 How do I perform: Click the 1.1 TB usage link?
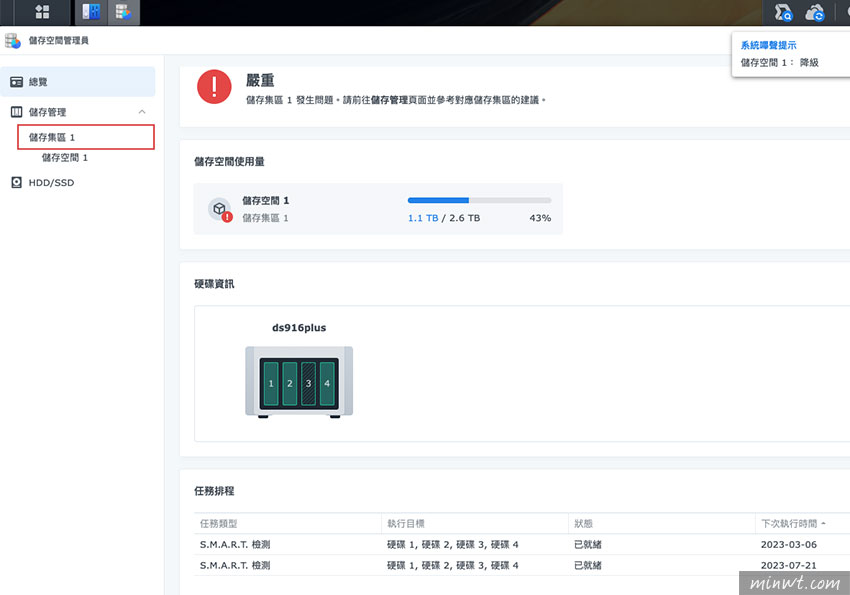pos(423,218)
